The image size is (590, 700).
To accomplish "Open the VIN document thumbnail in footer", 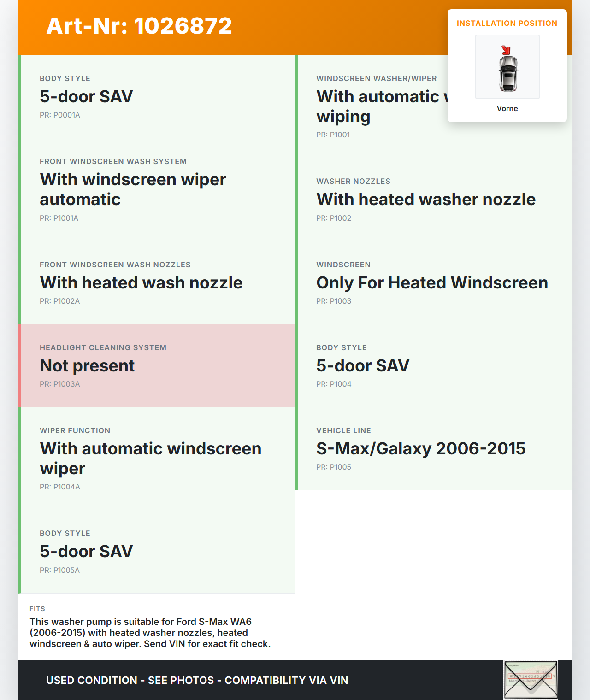I will [531, 680].
